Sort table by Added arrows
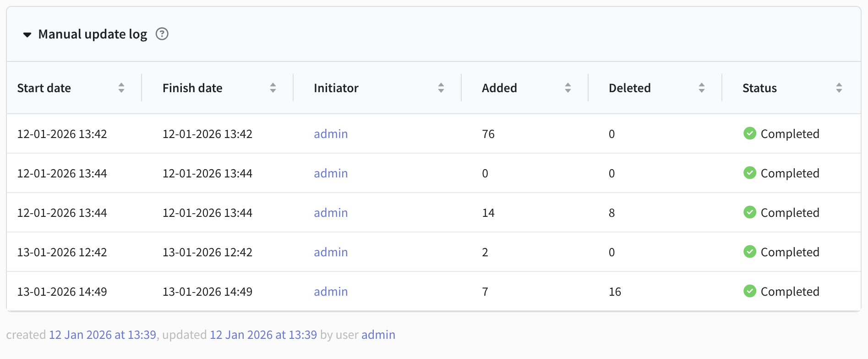The width and height of the screenshot is (868, 359). click(568, 88)
